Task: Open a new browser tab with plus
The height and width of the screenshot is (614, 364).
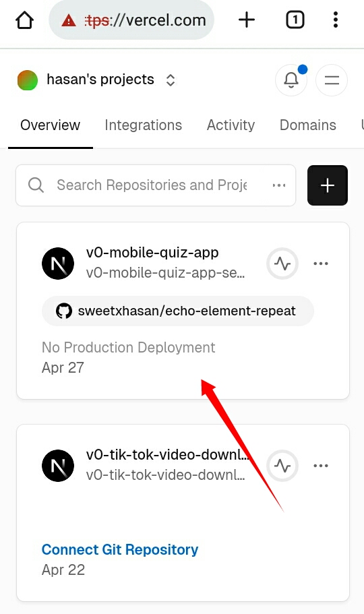Action: 247,20
